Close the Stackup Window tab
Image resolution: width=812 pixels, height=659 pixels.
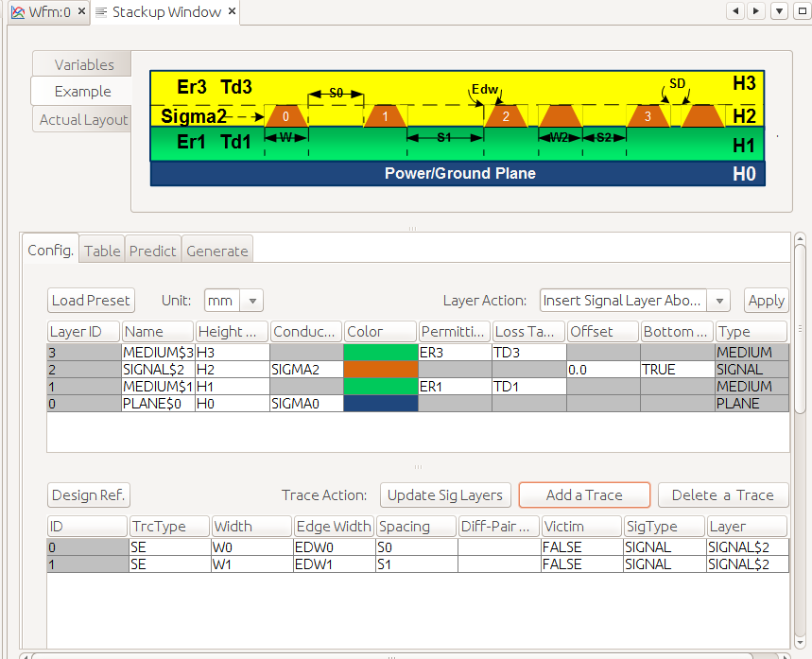(233, 12)
